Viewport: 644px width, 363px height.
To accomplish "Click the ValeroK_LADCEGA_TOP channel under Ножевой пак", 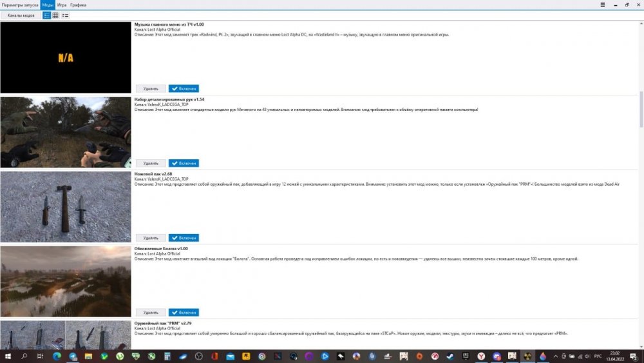I will pyautogui.click(x=167, y=179).
